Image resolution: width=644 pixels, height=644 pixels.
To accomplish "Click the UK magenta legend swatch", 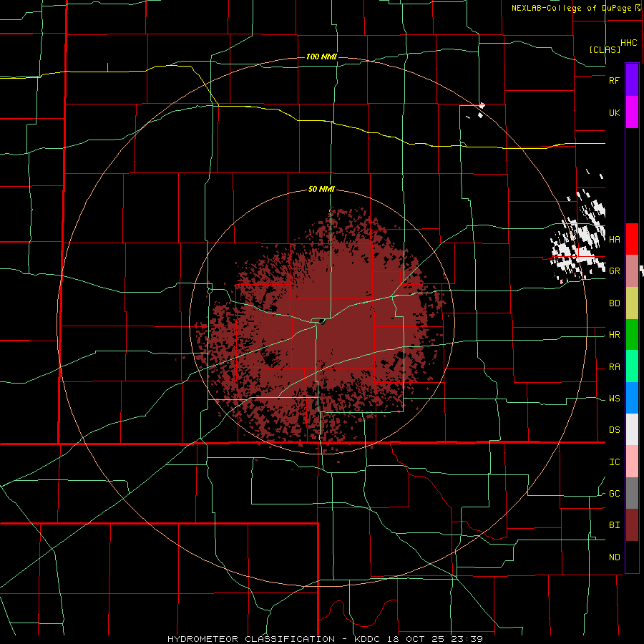I will click(x=632, y=112).
